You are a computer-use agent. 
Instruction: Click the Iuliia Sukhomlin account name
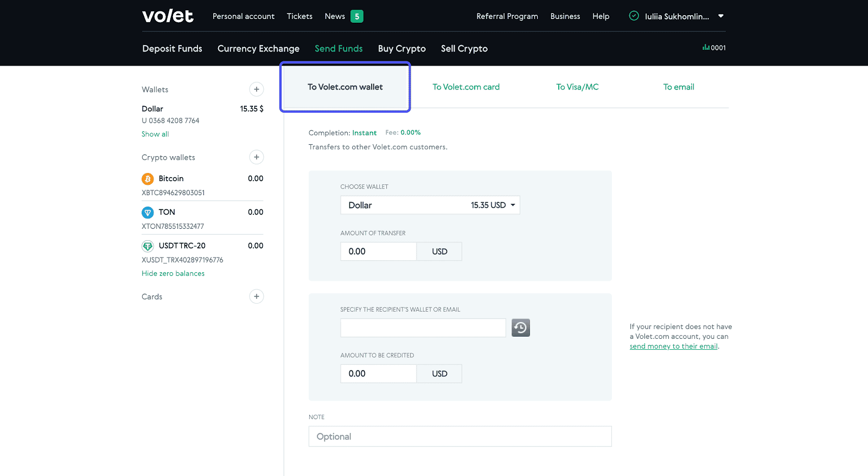[676, 16]
